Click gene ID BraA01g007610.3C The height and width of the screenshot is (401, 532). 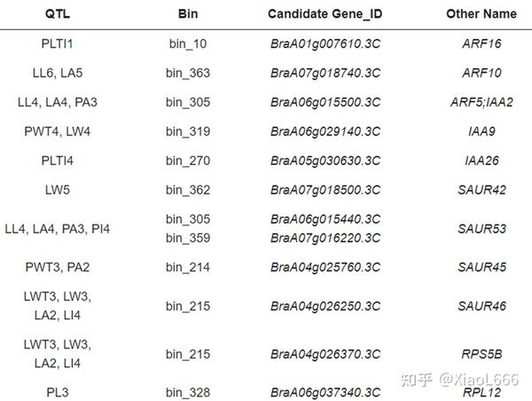[x=325, y=43]
